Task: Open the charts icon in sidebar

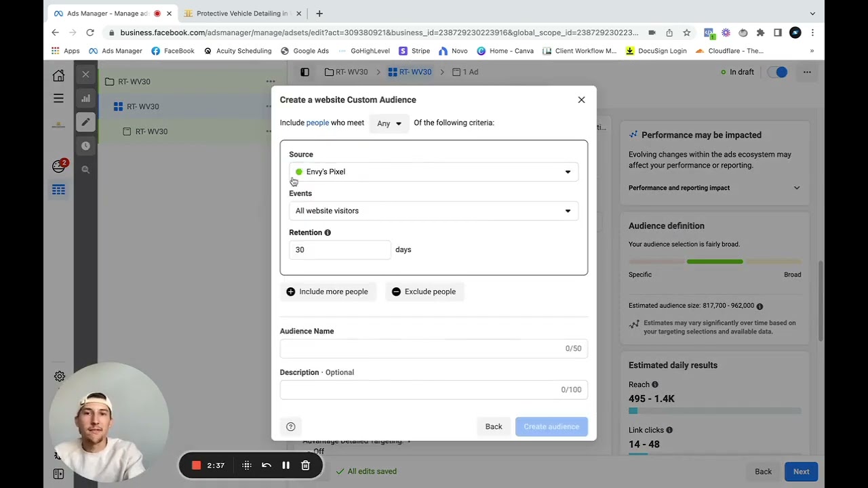Action: point(85,98)
